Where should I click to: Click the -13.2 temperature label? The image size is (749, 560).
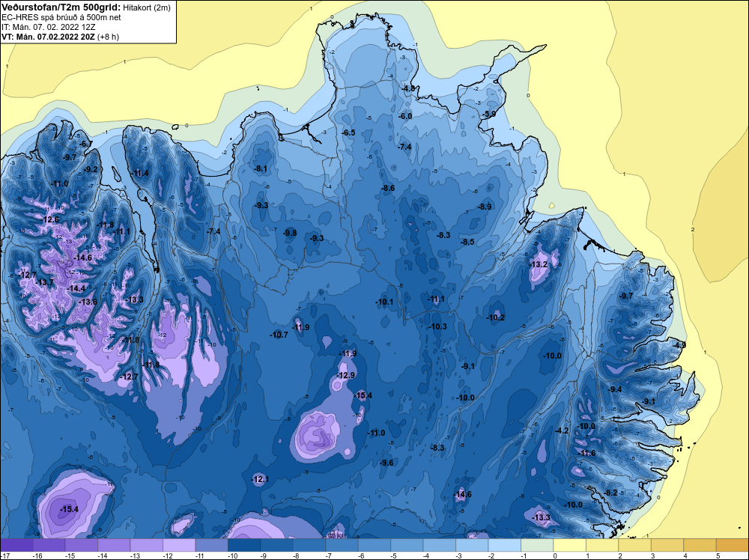(539, 264)
